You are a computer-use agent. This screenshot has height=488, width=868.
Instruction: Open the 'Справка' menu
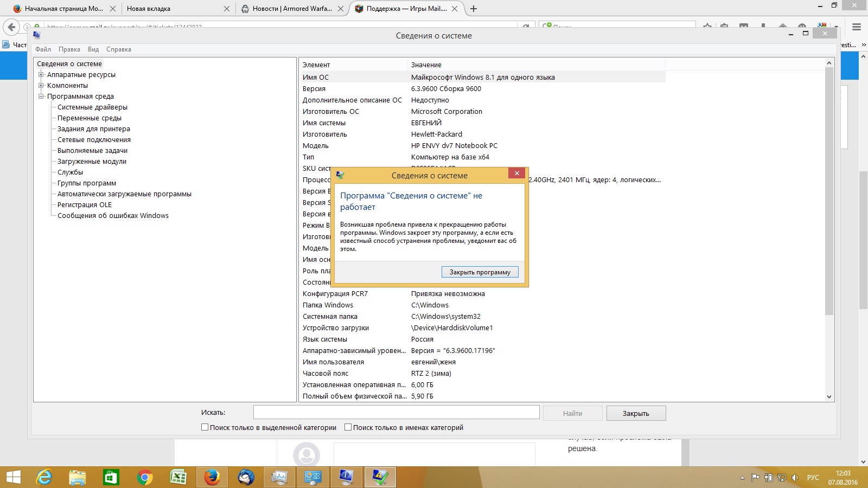click(x=119, y=49)
